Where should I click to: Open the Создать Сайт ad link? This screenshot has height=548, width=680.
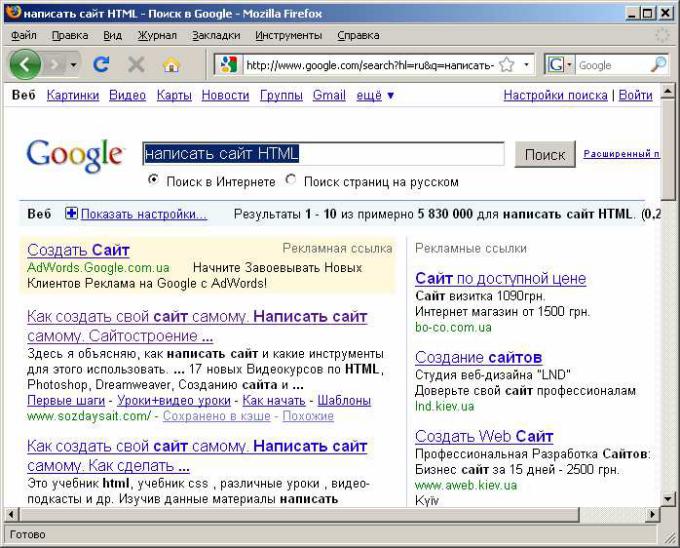click(x=78, y=250)
